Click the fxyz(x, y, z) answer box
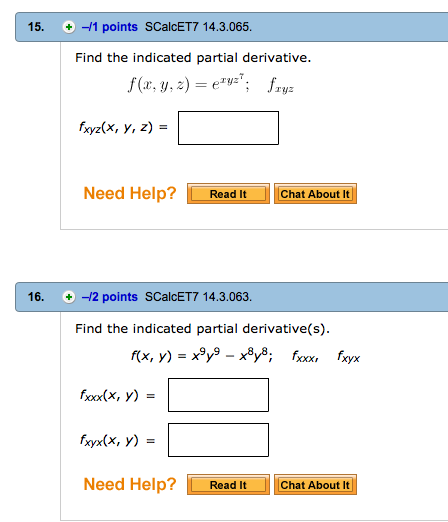 (x=228, y=128)
